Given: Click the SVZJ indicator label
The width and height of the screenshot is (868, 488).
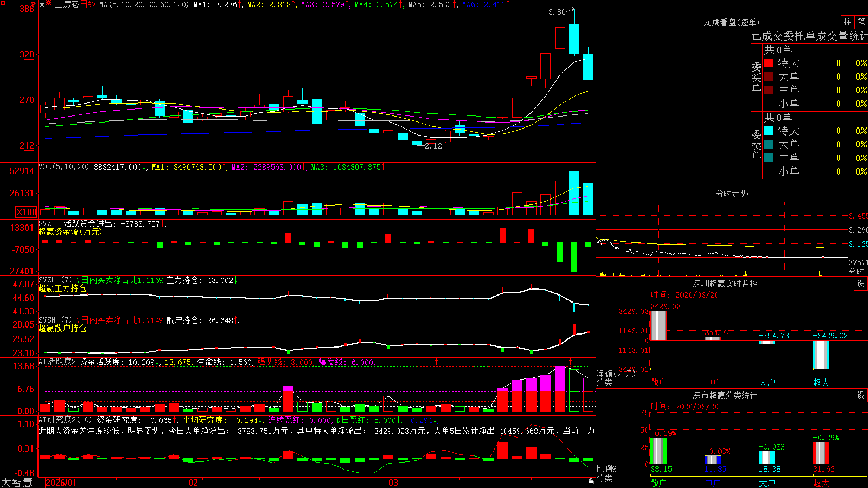Looking at the screenshot, I should [47, 224].
